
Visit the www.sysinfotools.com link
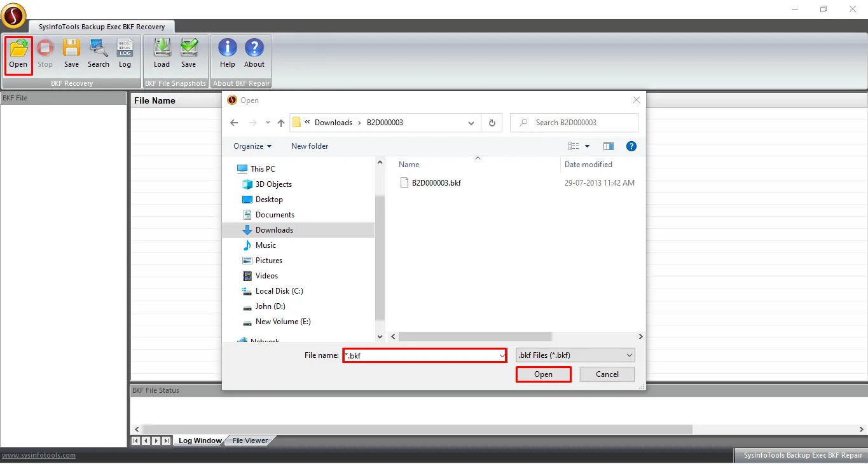(x=39, y=455)
